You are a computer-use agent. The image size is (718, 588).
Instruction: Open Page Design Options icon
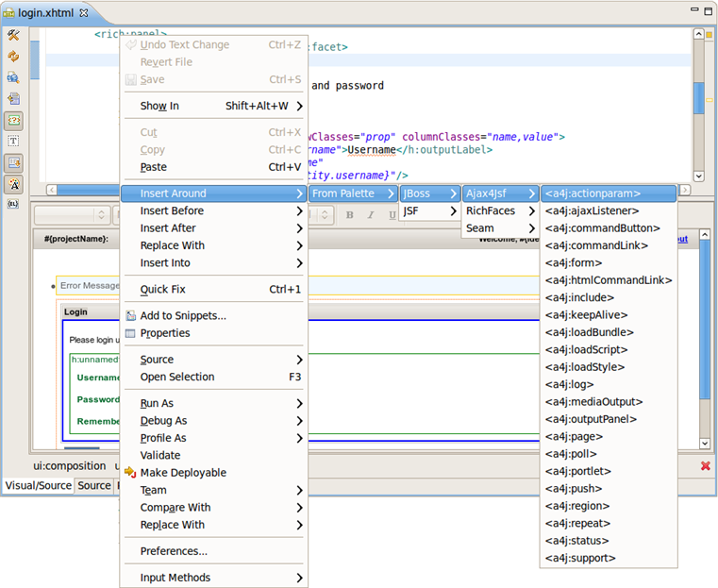[13, 77]
